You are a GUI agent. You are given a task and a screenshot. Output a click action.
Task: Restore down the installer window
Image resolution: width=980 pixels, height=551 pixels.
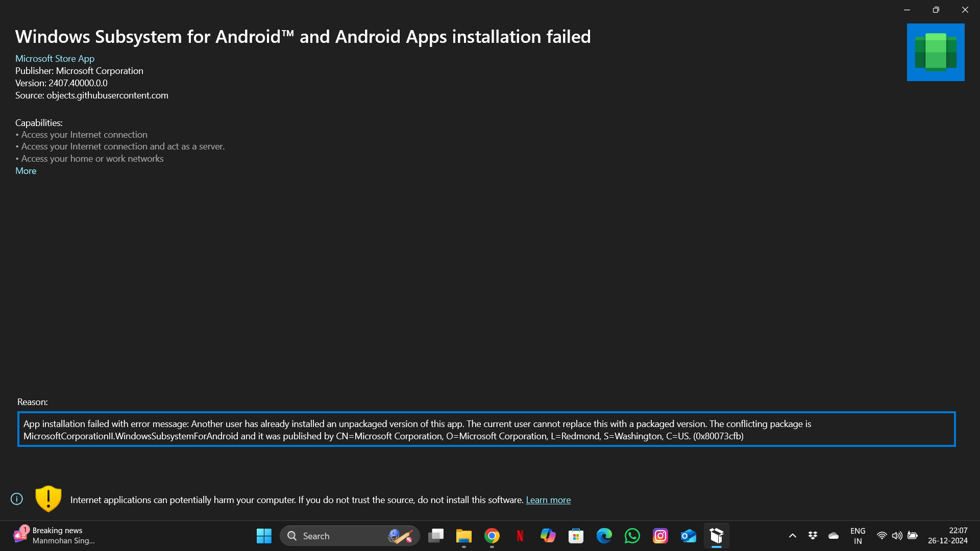(x=936, y=10)
